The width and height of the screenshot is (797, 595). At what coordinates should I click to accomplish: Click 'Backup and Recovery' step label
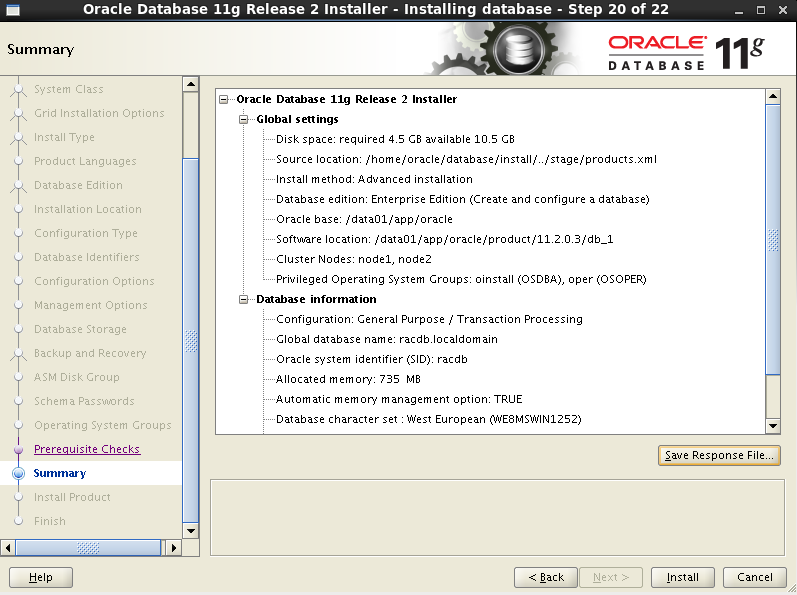click(90, 353)
